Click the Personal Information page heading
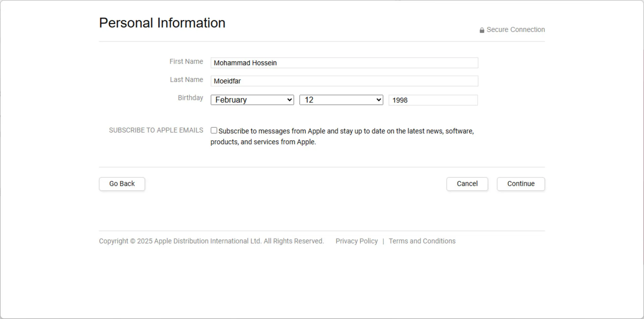Screen dimensions: 644x319 point(162,23)
